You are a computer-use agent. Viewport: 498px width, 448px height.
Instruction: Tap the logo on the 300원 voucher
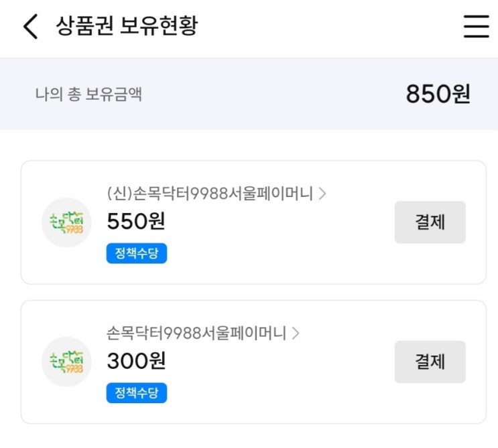coord(66,362)
